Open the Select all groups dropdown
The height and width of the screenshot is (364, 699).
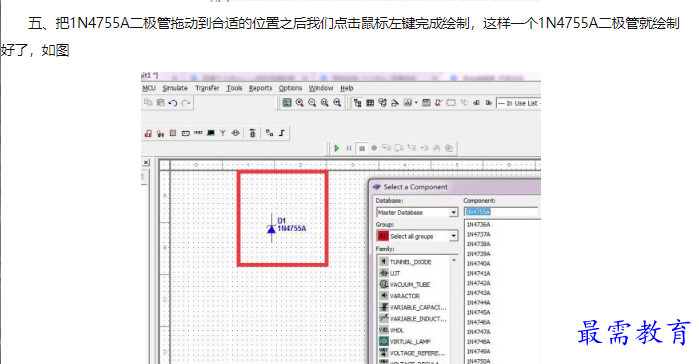tap(453, 236)
